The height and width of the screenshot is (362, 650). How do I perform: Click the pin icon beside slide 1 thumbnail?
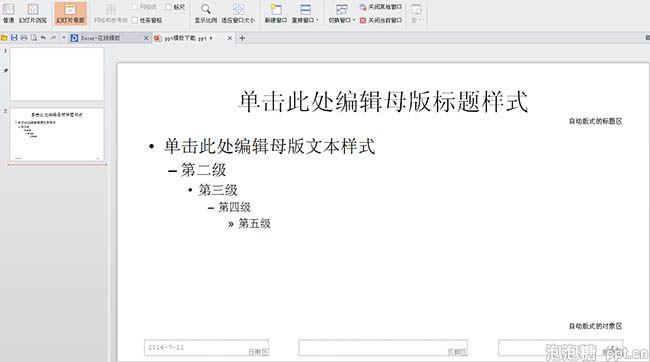[5, 70]
